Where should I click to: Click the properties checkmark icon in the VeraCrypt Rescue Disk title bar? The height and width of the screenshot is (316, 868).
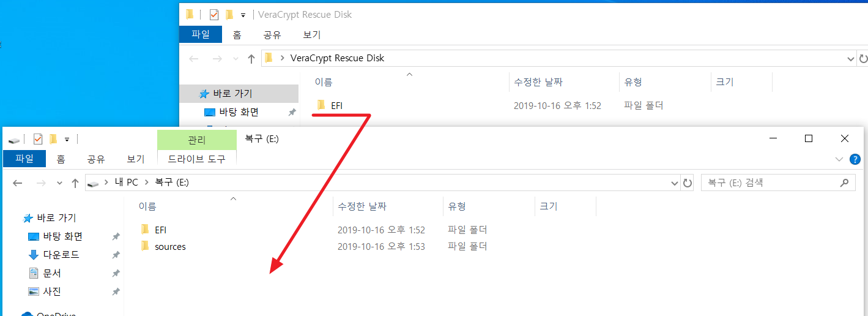[x=213, y=14]
